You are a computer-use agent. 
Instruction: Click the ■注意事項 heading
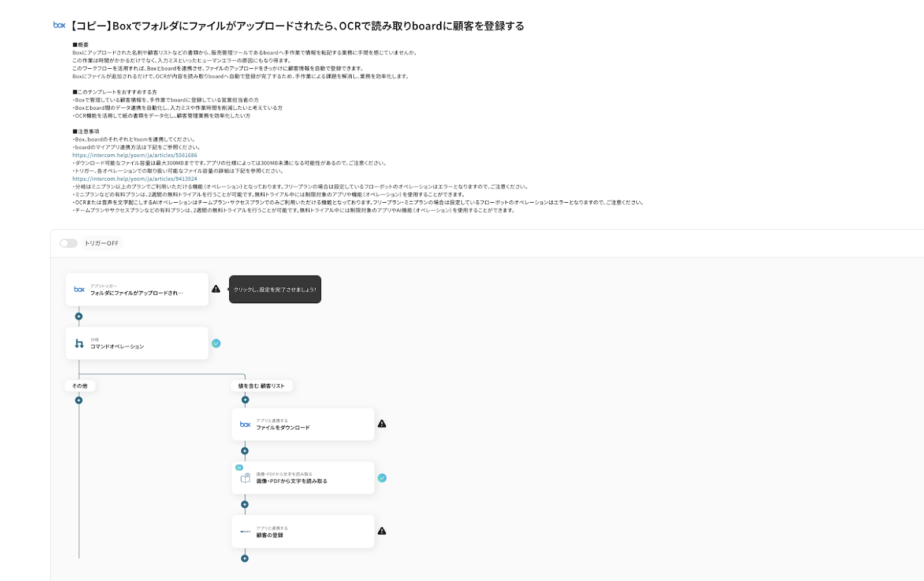tap(85, 132)
